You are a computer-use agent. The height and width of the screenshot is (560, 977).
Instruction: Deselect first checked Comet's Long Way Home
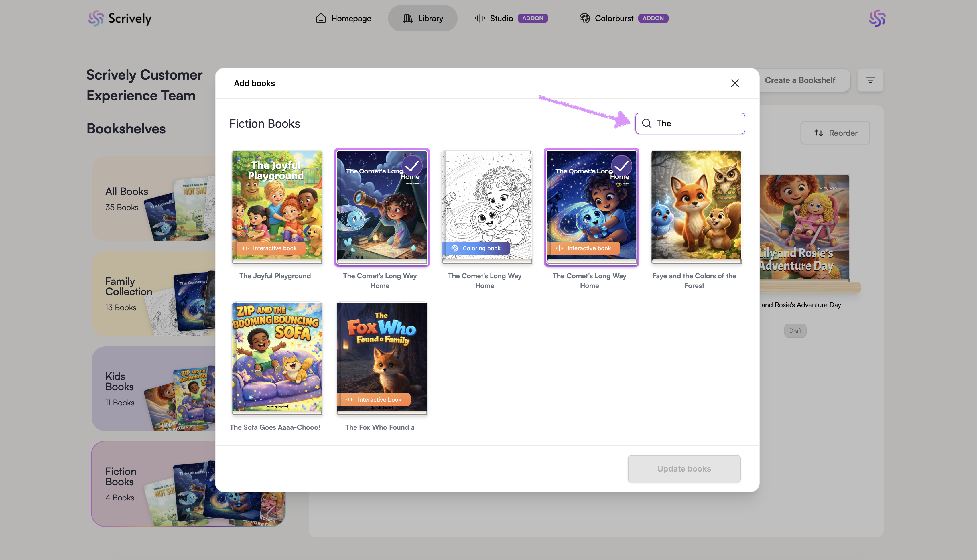(382, 206)
